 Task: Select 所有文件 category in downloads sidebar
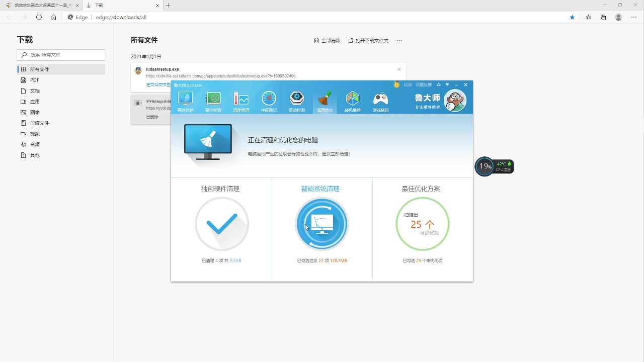(61, 69)
